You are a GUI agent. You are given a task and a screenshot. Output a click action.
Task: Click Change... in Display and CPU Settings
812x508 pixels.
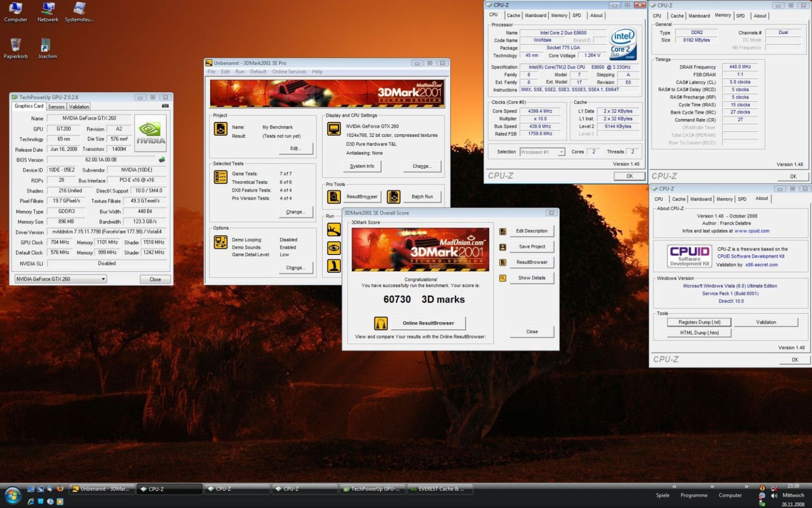(x=422, y=166)
